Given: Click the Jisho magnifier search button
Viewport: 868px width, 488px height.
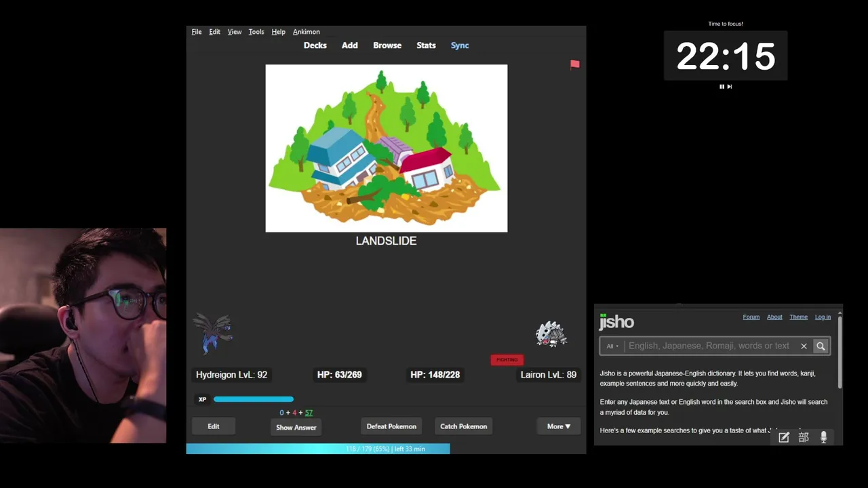Looking at the screenshot, I should point(821,346).
